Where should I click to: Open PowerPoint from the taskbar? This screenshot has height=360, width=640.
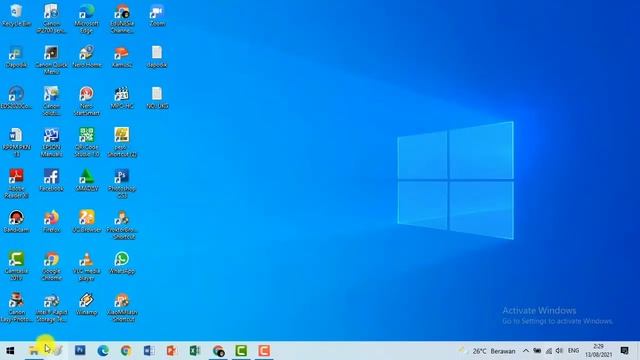click(x=172, y=351)
